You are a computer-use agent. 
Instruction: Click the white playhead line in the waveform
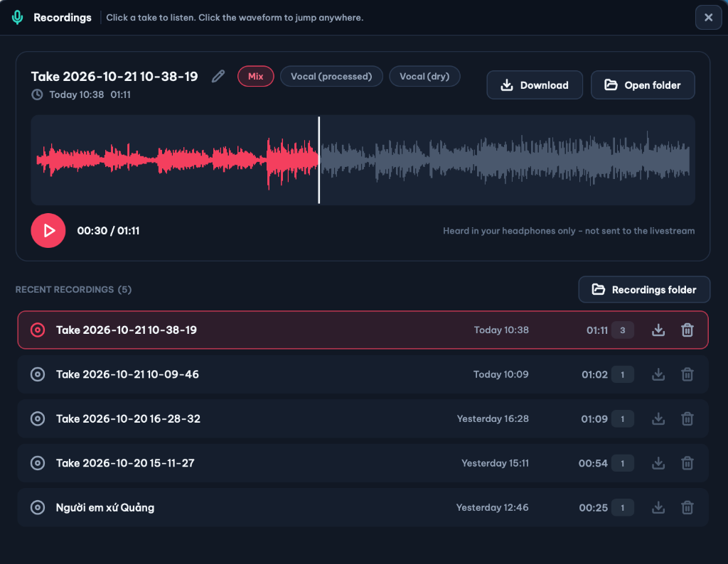pos(319,160)
